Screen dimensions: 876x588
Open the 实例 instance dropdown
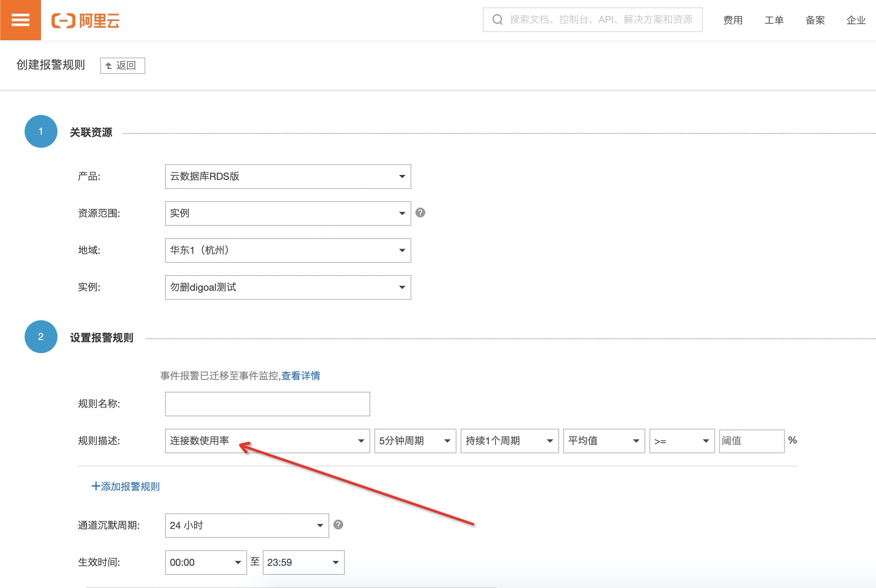coord(287,287)
